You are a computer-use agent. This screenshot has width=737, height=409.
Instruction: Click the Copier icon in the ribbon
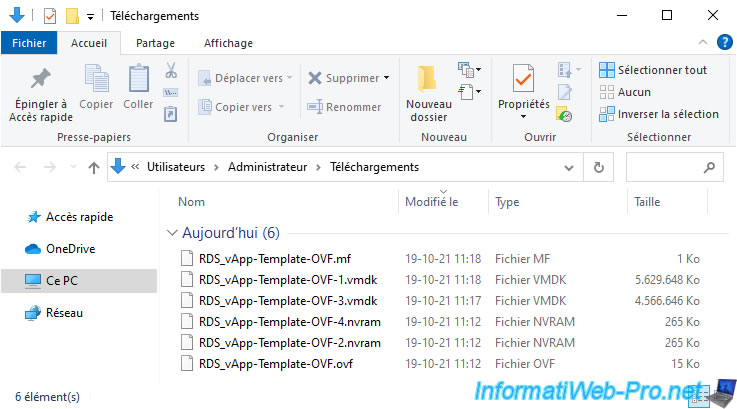(x=96, y=78)
